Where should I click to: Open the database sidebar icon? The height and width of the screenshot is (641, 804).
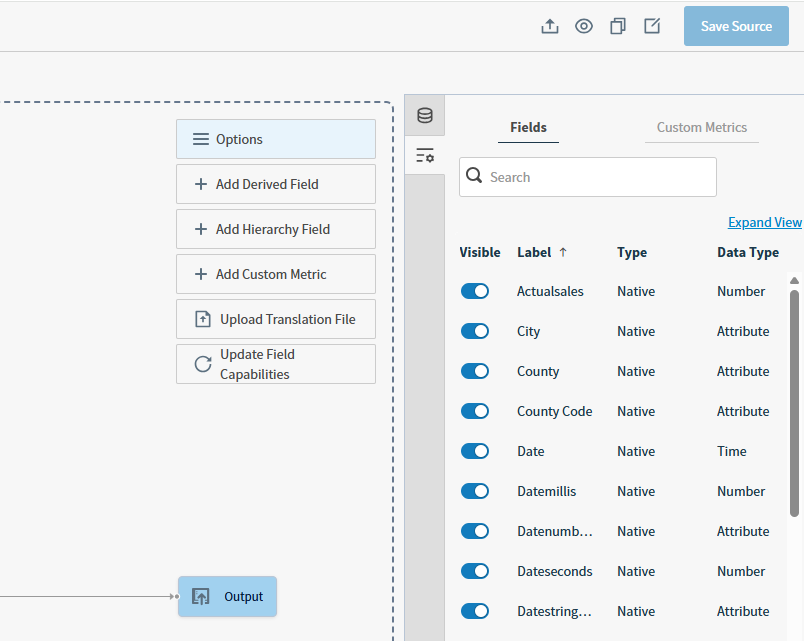pos(425,115)
